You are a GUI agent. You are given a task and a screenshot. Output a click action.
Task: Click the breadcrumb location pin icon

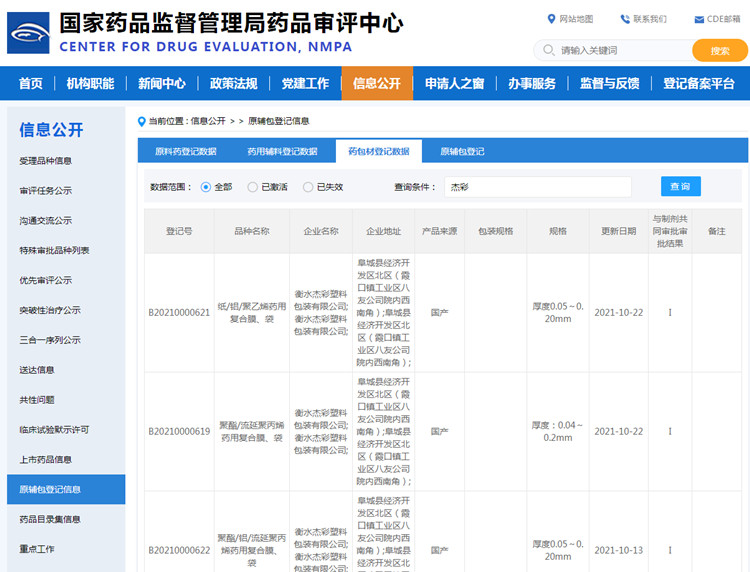click(x=142, y=121)
